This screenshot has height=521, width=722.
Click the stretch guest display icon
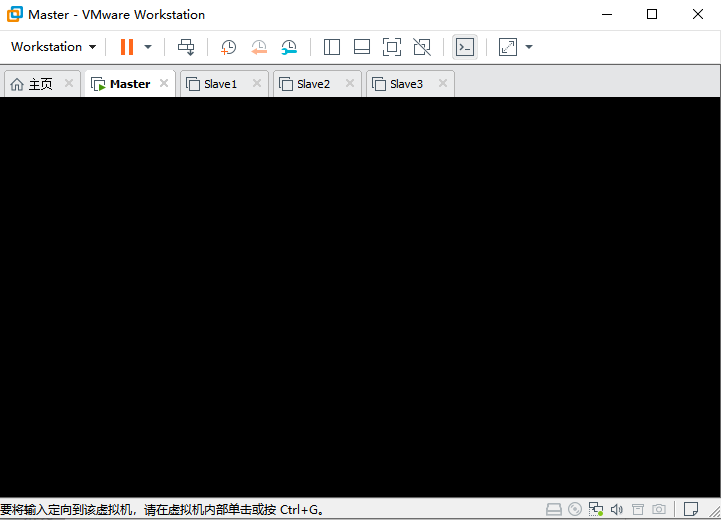[x=507, y=47]
